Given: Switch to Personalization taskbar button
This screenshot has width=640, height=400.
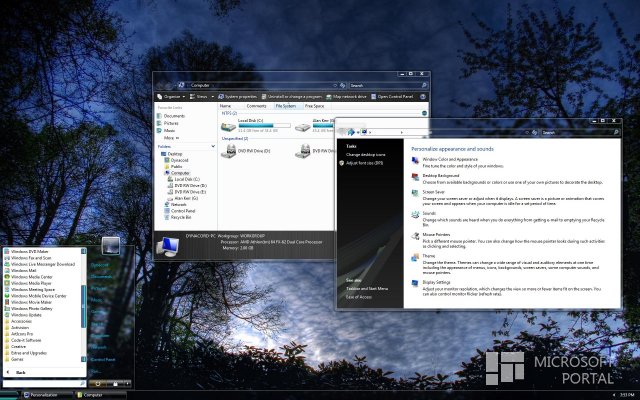Looking at the screenshot, I should coord(46,395).
